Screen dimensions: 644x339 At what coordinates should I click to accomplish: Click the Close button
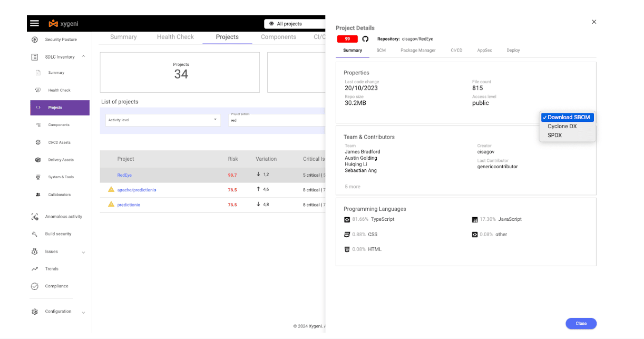point(581,323)
